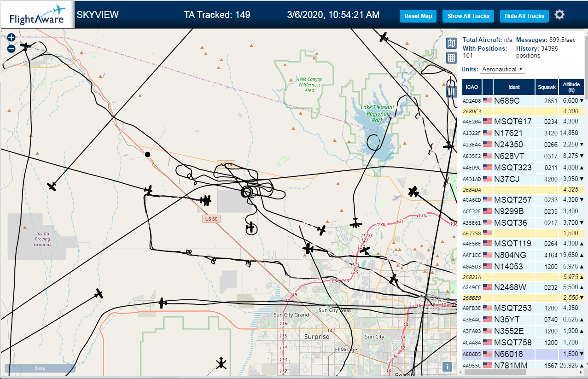Click Hells Canyon Wilderness Area label
Viewport: 588px width, 379px height.
(309, 85)
